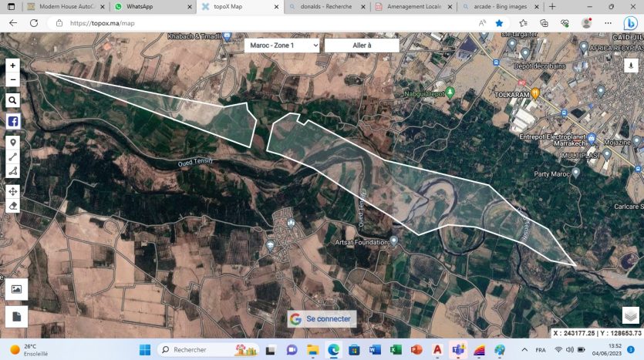The width and height of the screenshot is (644, 360).
Task: Click the Nabgui Depot map marker
Action: [450, 93]
